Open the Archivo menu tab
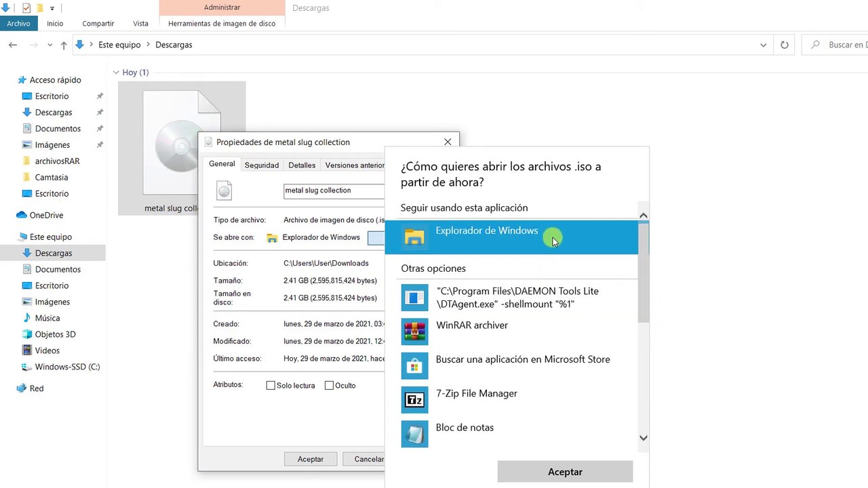 19,24
